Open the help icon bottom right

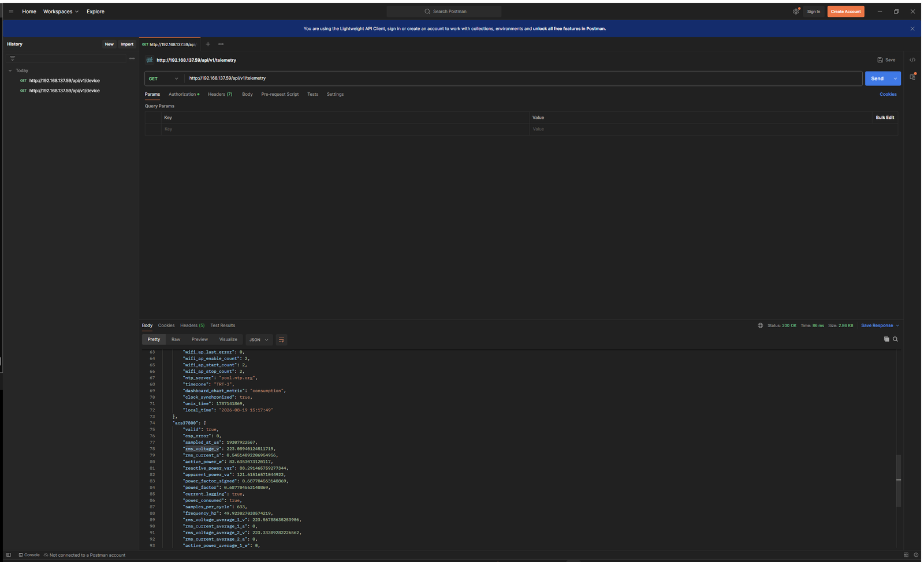(x=916, y=555)
